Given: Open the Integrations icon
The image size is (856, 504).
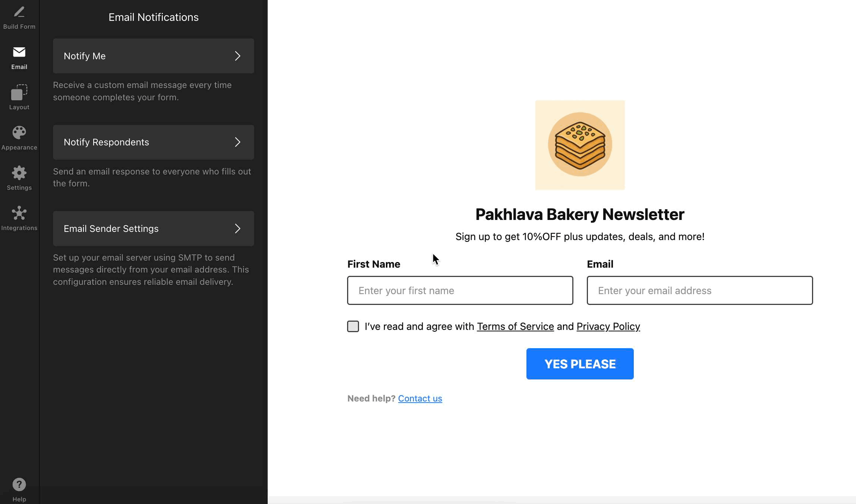Looking at the screenshot, I should click(19, 213).
